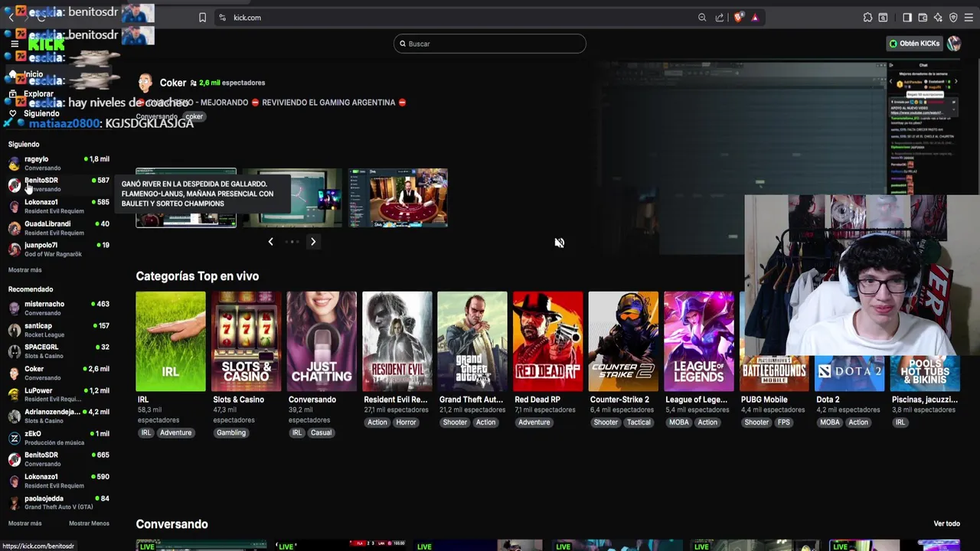This screenshot has height=551, width=980.
Task: Click the zoom-out magnifier in address bar
Action: [702, 18]
